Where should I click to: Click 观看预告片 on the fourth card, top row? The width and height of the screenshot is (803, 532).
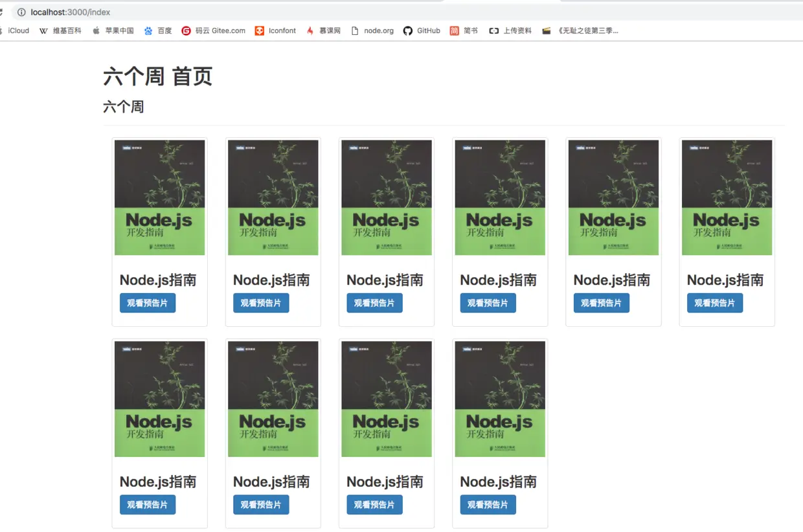[488, 303]
